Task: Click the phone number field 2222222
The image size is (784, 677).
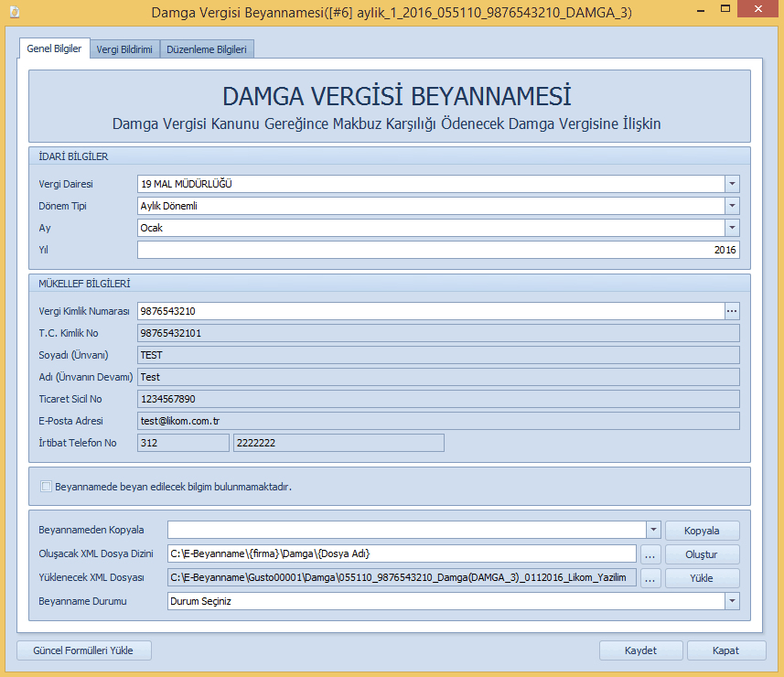Action: tap(338, 443)
